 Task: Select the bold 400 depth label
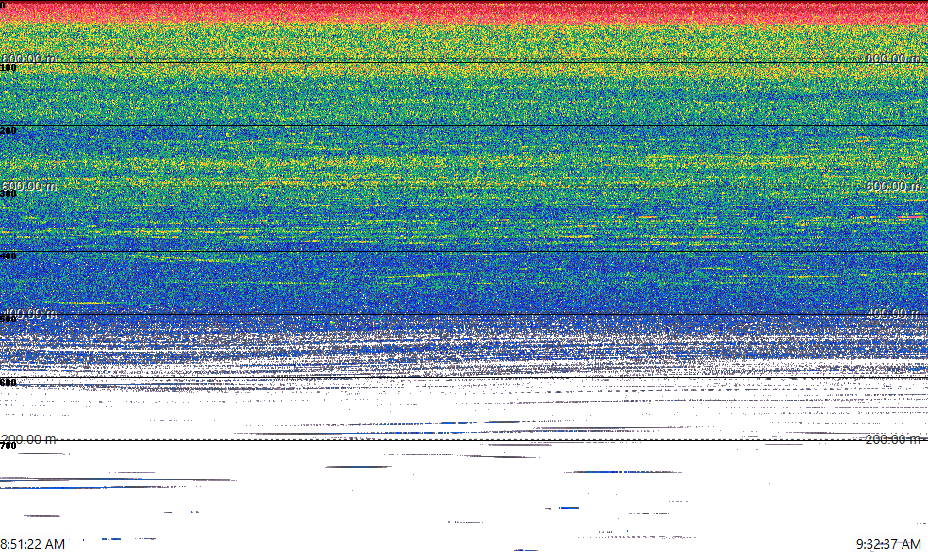click(x=8, y=256)
